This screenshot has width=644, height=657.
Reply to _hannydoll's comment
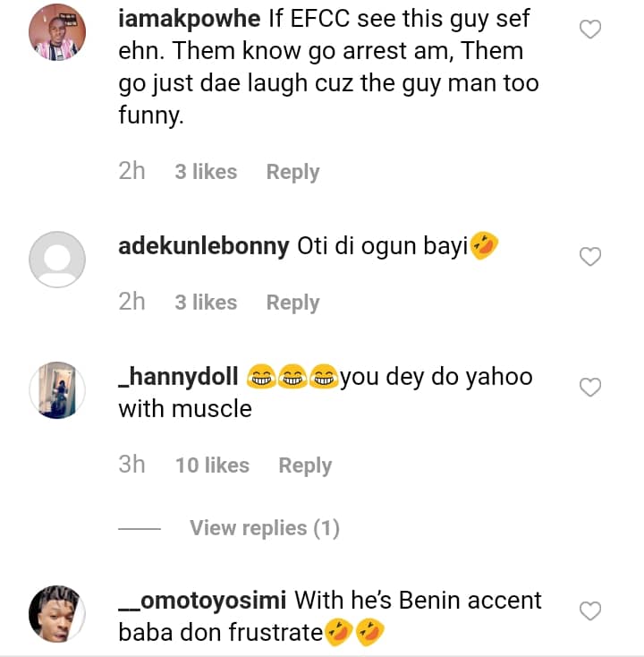(305, 465)
